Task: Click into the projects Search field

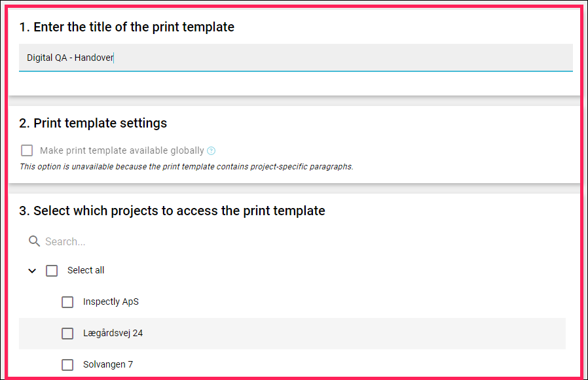Action: point(300,241)
